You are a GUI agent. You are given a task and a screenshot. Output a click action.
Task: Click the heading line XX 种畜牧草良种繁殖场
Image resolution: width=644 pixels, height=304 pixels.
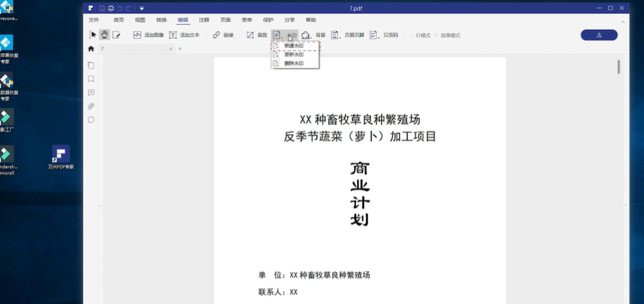coord(360,120)
